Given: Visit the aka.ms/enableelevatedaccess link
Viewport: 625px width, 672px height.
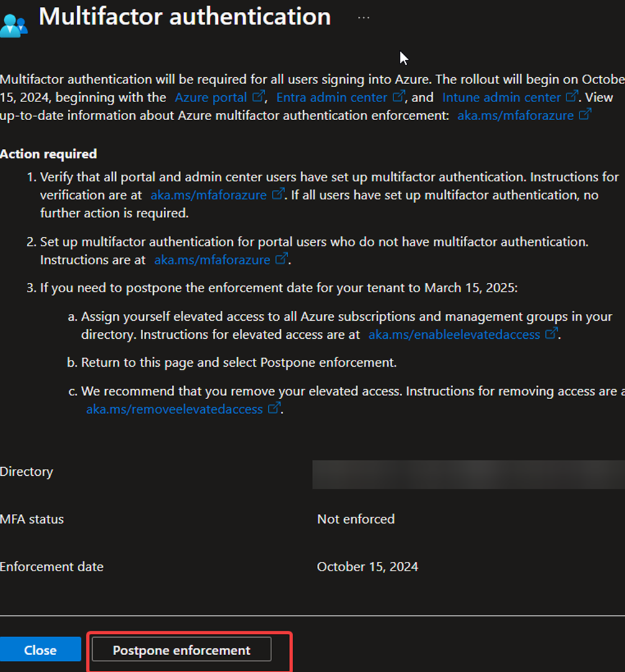Looking at the screenshot, I should pos(454,335).
